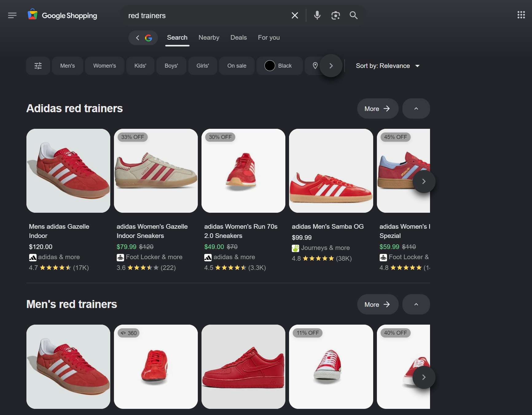Viewport: 532px width, 415px height.
Task: Click the 33% OFF badge
Action: 132,137
